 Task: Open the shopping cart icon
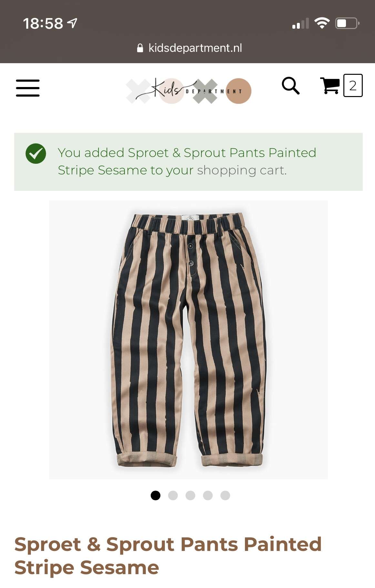(330, 85)
